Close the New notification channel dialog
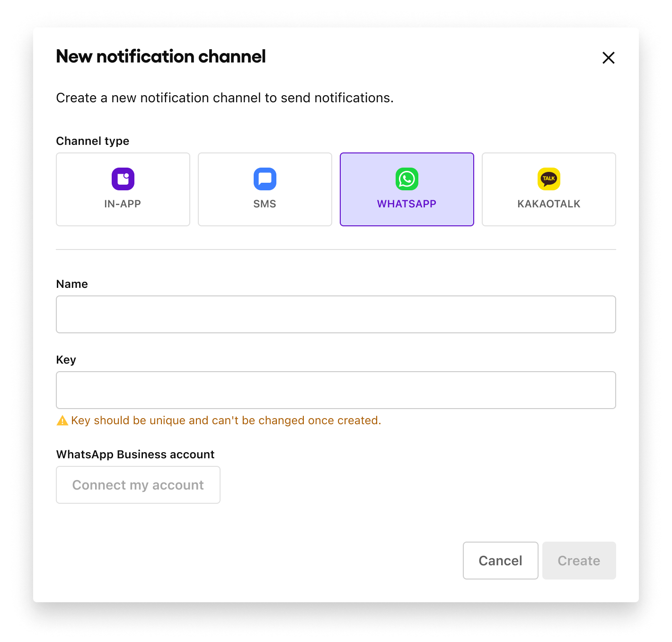Viewport: 672px width, 642px height. click(x=608, y=58)
